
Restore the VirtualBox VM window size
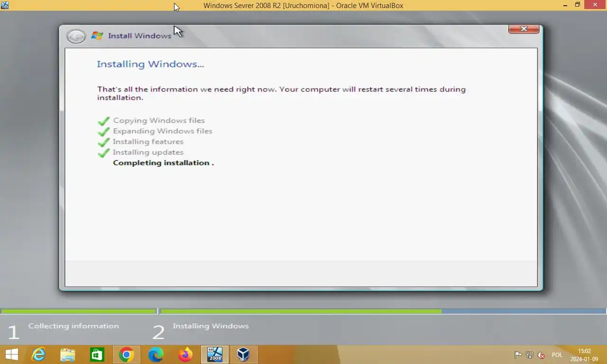(x=578, y=5)
